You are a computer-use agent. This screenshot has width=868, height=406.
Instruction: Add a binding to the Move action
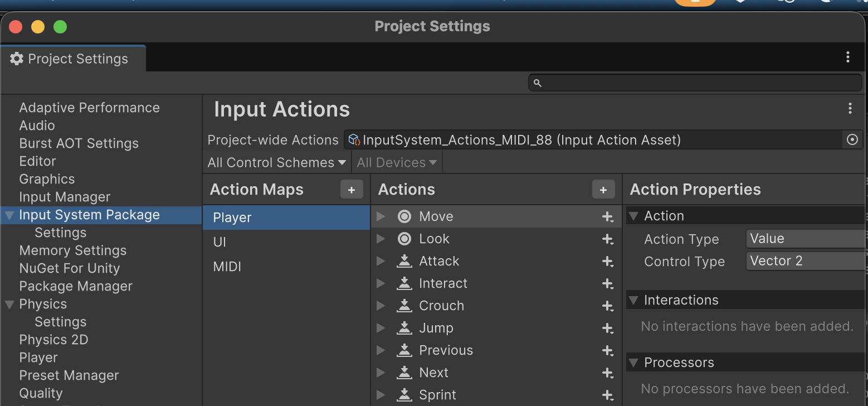pos(607,216)
